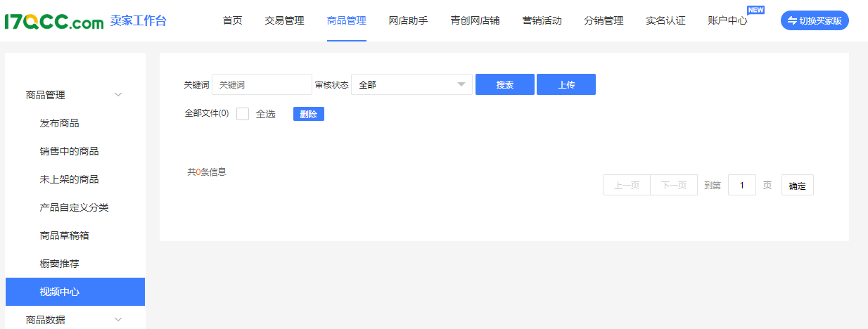This screenshot has height=329, width=868.
Task: Click the 17QCC.com logo
Action: pos(53,21)
